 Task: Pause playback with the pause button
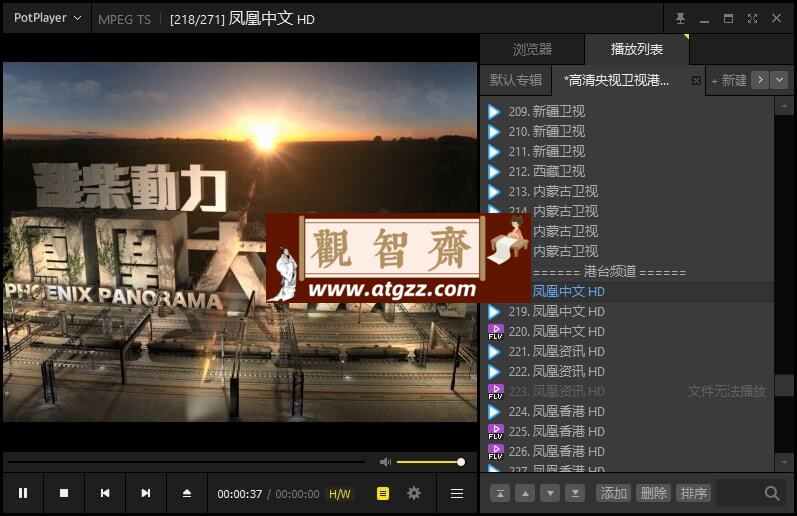tap(23, 493)
